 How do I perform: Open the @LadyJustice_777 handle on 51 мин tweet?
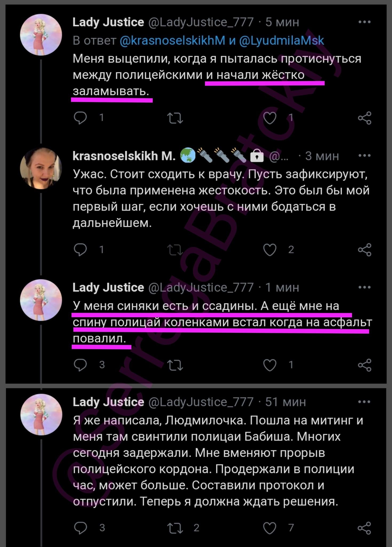tap(201, 402)
